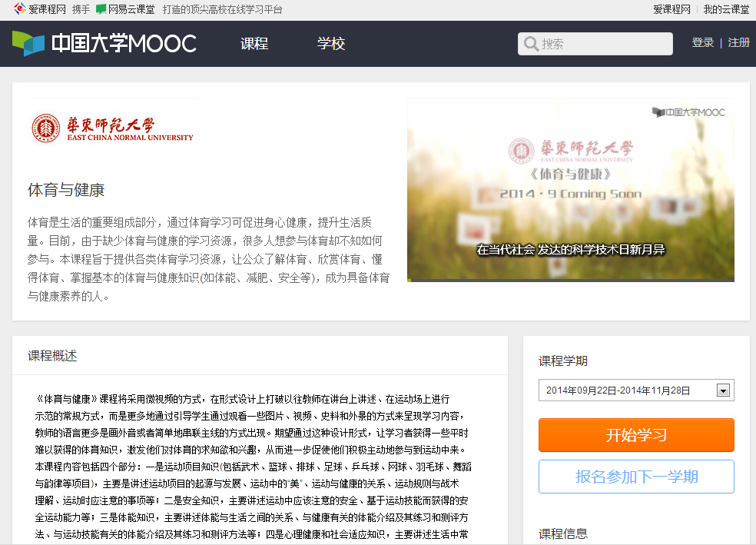Click the 注册 link

[x=738, y=42]
